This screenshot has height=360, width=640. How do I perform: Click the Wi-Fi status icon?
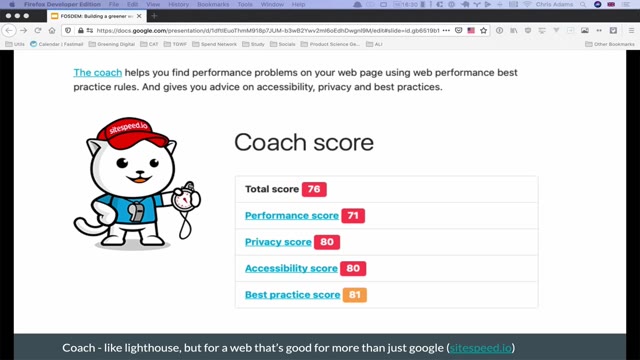coord(527,4)
